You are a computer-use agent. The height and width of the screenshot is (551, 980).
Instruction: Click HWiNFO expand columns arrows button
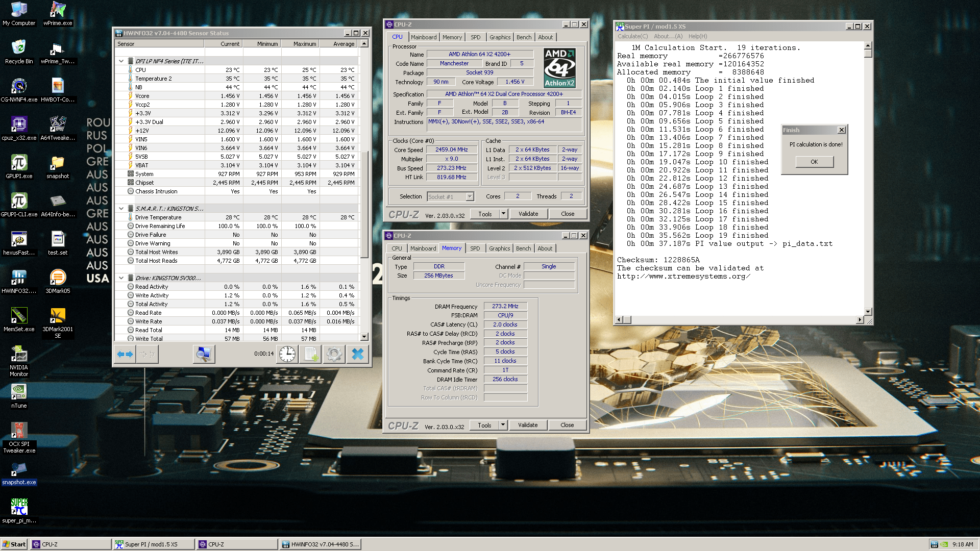point(125,354)
